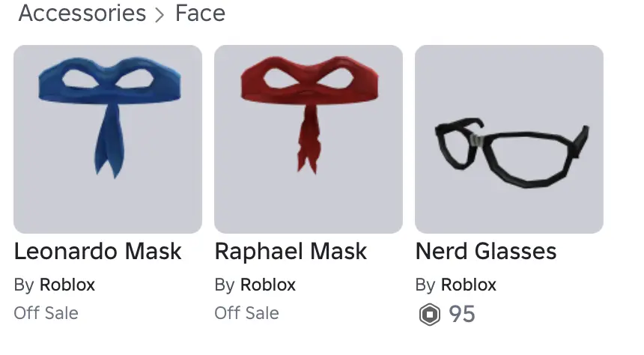Click the "By" label under Raphael Mask
The image size is (644, 355).
tap(225, 285)
